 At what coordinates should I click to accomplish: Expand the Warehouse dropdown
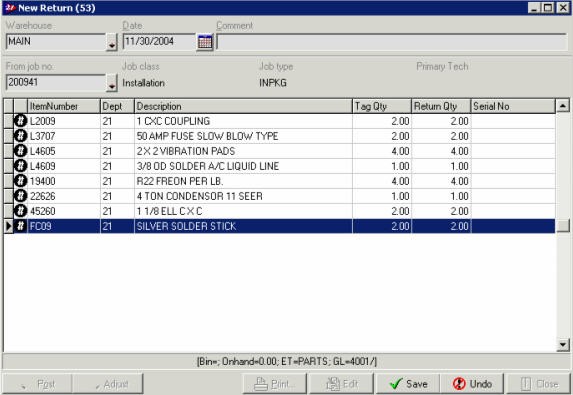coord(112,42)
